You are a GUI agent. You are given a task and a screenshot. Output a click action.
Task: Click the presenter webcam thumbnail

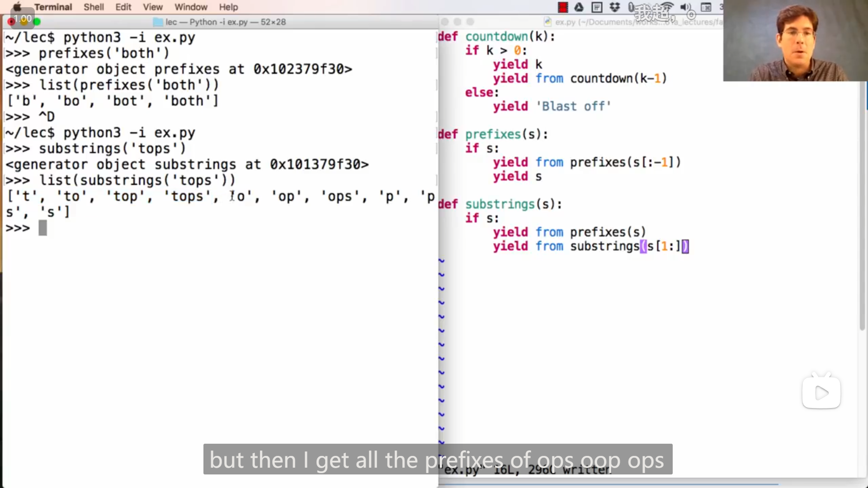pos(795,41)
